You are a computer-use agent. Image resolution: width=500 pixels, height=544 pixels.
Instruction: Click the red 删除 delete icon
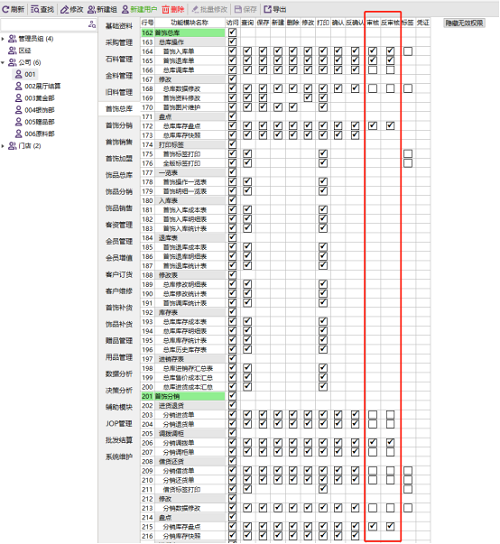point(166,9)
